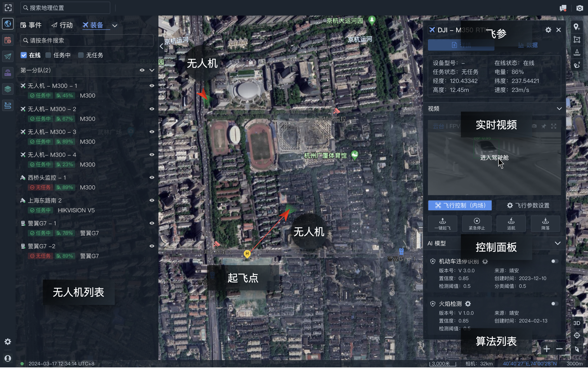This screenshot has height=370, width=588.
Task: Open the layers icon in left sidebar
Action: [x=8, y=89]
